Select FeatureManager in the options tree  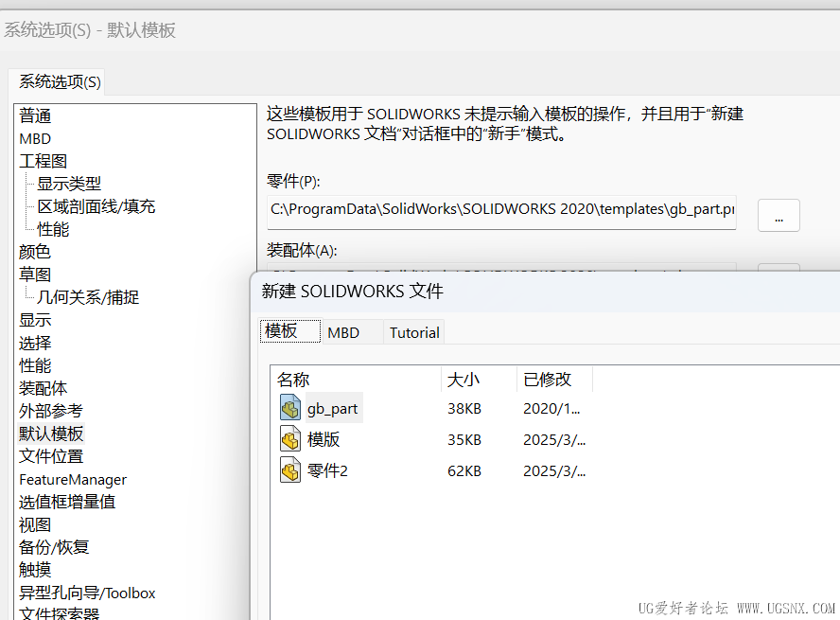(x=73, y=480)
